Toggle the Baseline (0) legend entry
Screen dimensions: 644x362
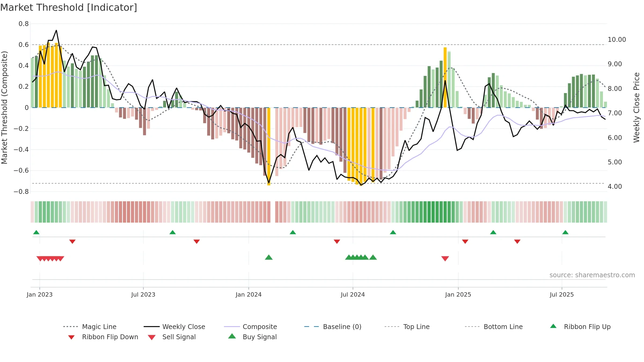tap(333, 327)
